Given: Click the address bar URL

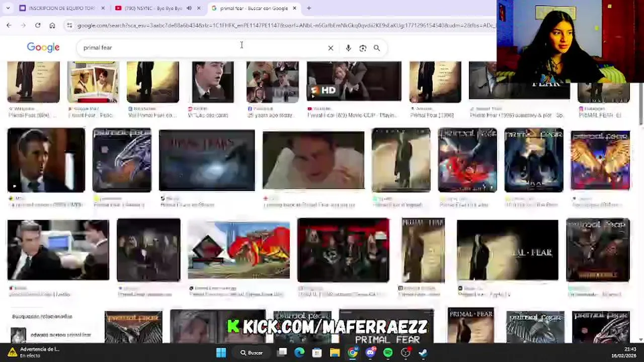Looking at the screenshot, I should tap(286, 25).
